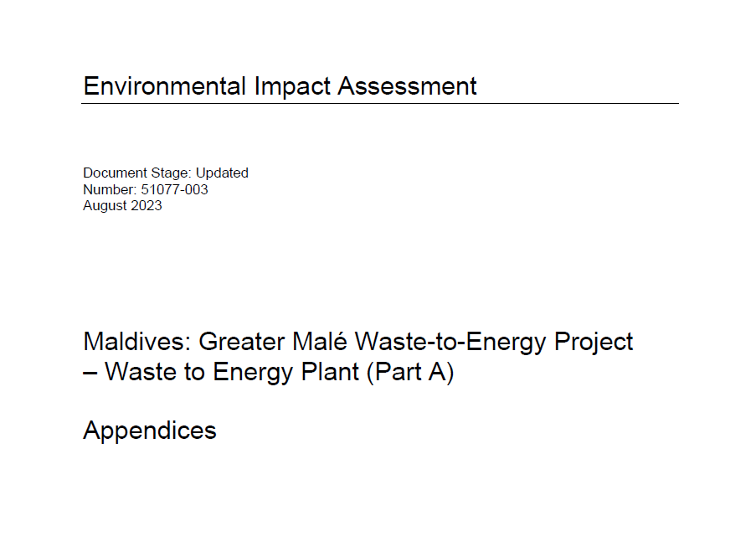Click the horizontal rule below the heading

coord(380,104)
